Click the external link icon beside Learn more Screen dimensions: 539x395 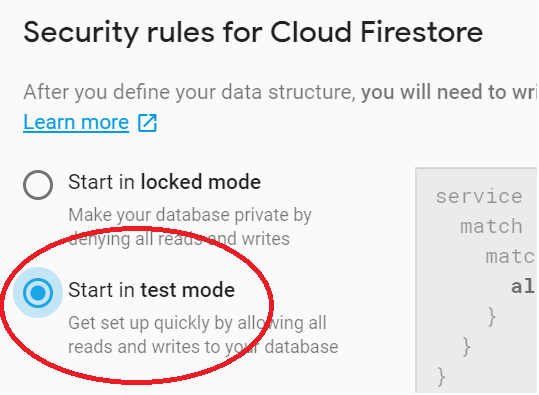[x=147, y=123]
